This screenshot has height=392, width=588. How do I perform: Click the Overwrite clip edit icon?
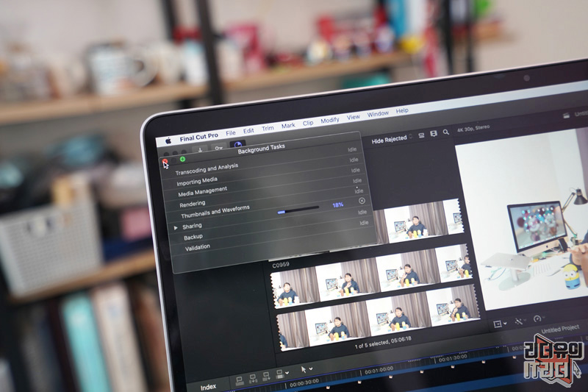280,374
